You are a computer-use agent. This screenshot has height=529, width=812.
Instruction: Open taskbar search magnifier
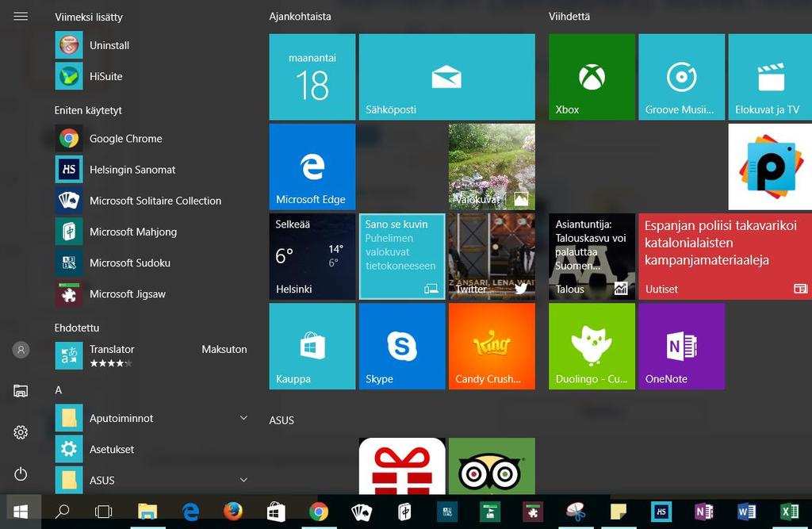click(x=62, y=512)
